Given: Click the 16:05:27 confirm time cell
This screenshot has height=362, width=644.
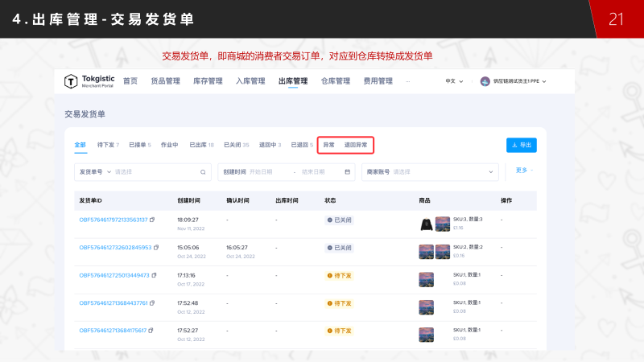Looking at the screenshot, I should [x=237, y=248].
